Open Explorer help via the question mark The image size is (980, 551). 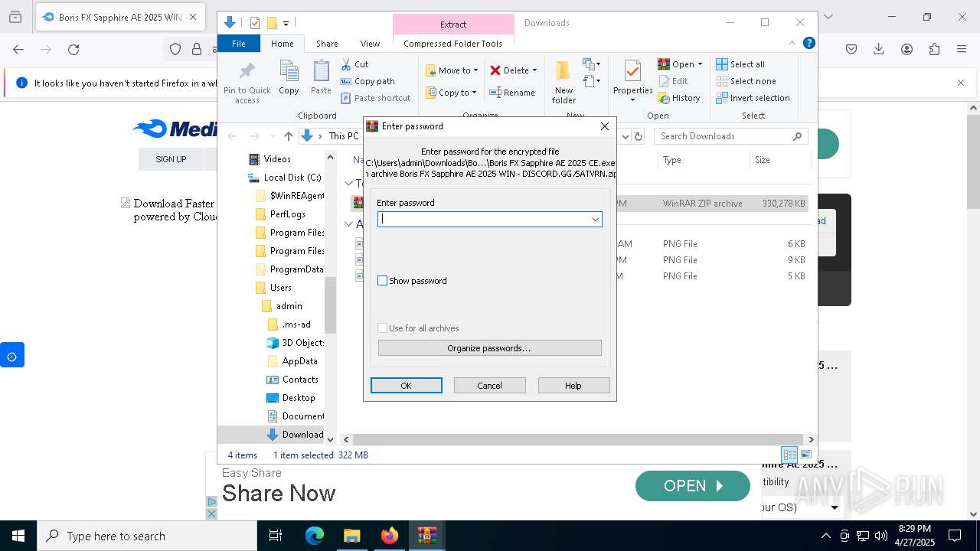click(x=808, y=44)
